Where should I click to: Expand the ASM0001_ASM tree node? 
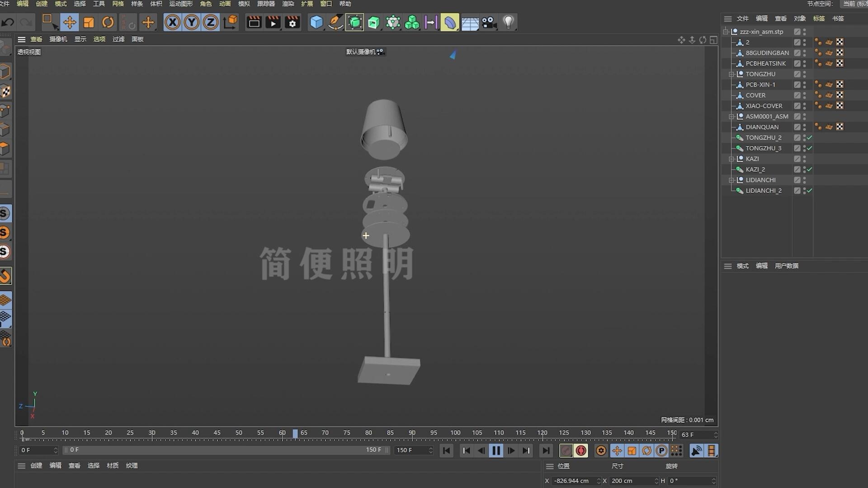tap(731, 117)
